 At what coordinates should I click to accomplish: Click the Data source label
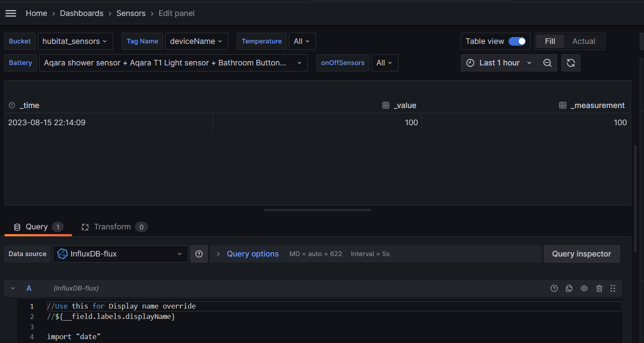28,254
